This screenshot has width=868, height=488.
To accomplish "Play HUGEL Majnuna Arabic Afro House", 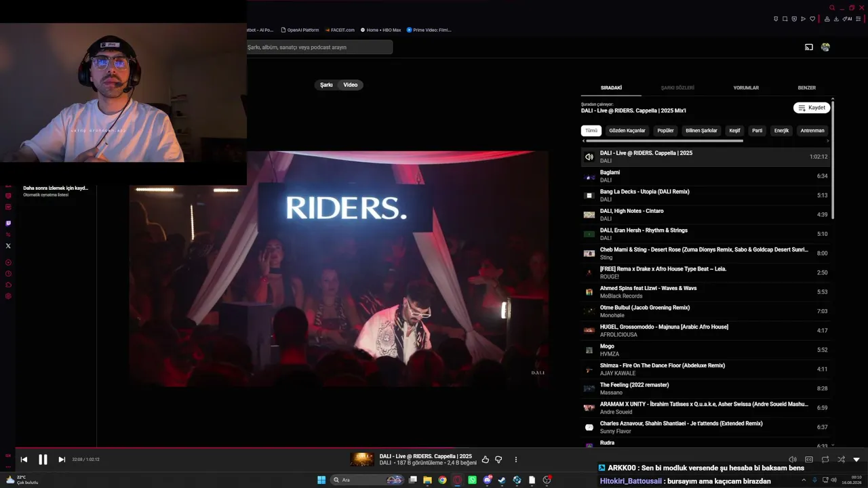I will click(705, 331).
